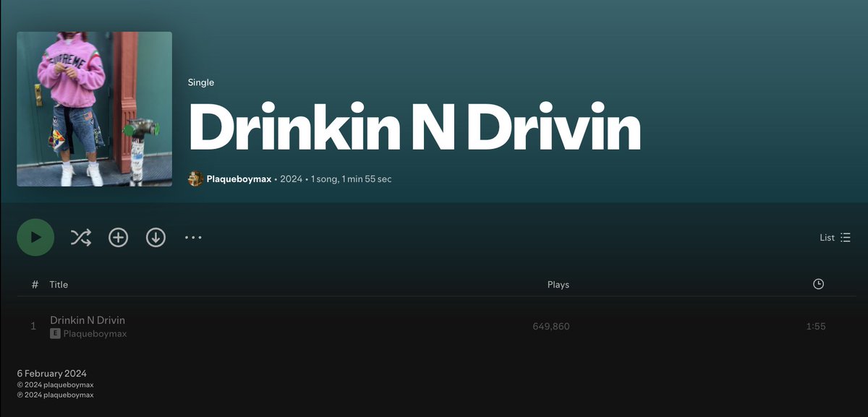The image size is (868, 417).
Task: Click the explicit E badge
Action: point(55,334)
